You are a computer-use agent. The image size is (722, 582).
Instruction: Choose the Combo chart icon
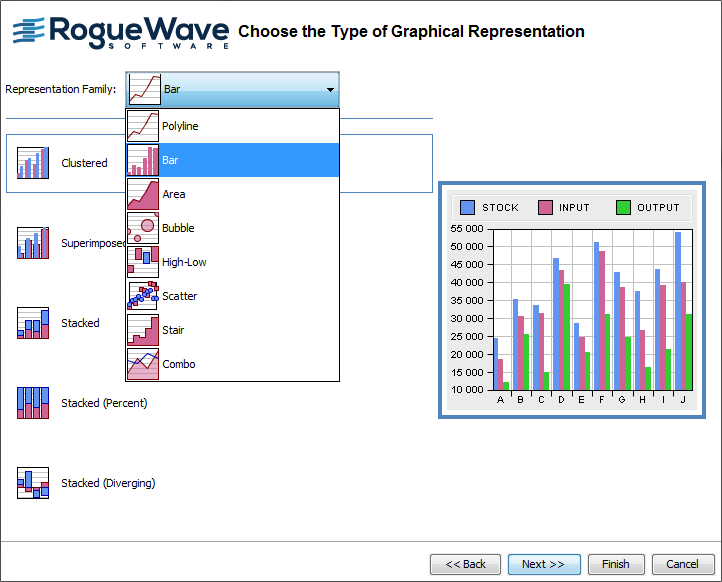coord(143,364)
